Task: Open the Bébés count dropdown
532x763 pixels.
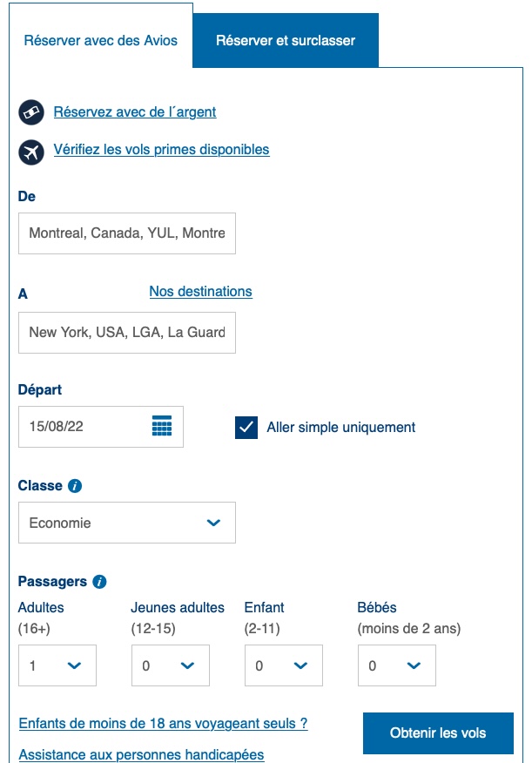Action: pos(396,665)
